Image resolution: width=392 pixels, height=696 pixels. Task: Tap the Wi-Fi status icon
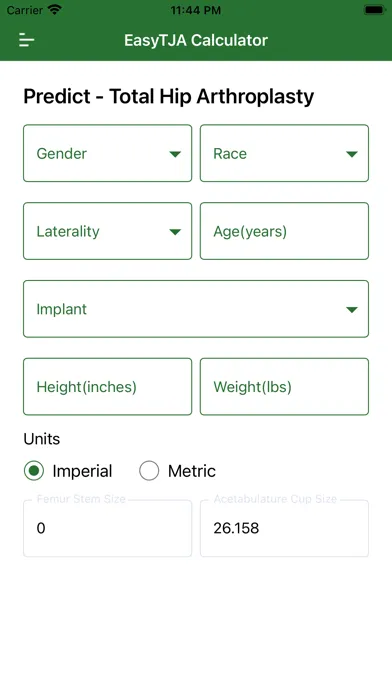pos(55,10)
